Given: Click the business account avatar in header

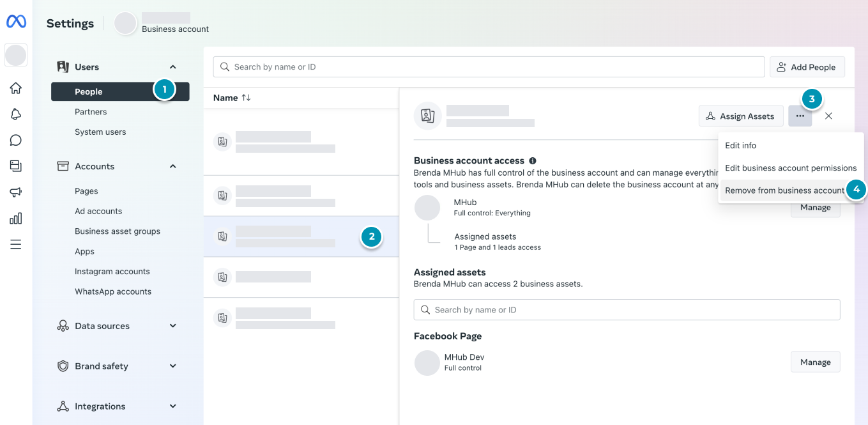Looking at the screenshot, I should (x=125, y=23).
